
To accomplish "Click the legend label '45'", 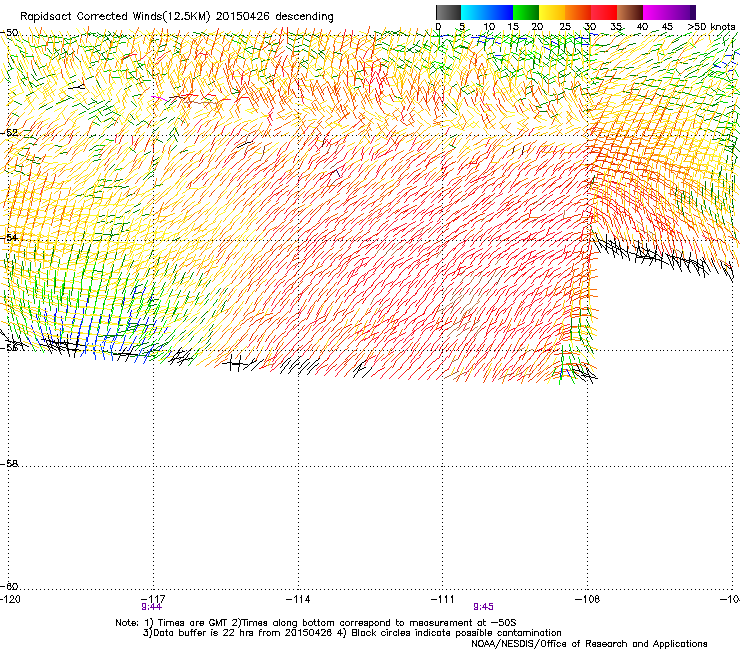I will pyautogui.click(x=667, y=27).
